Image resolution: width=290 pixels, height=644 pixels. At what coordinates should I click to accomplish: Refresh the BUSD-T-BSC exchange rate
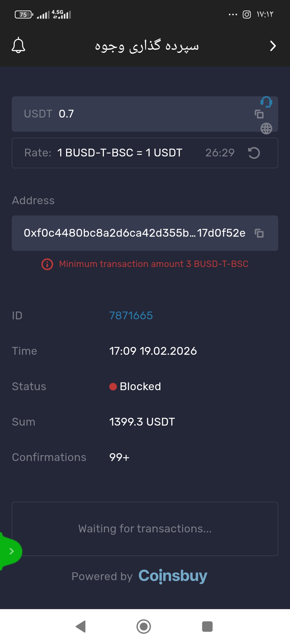[254, 153]
